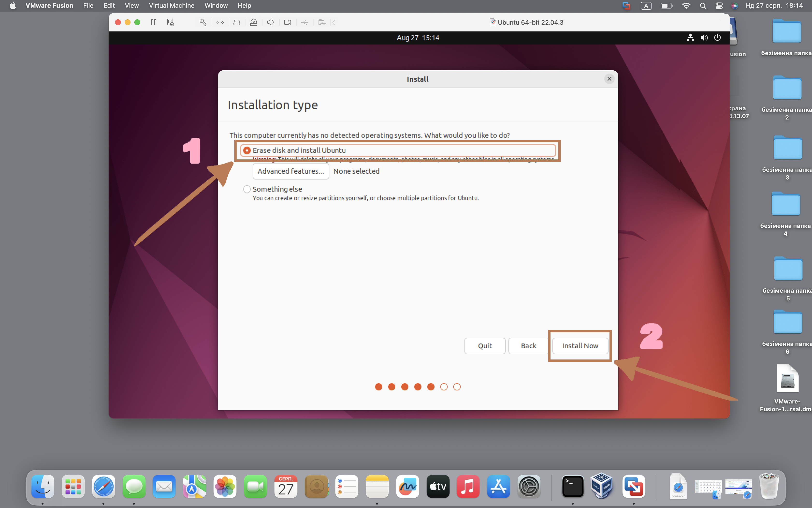This screenshot has height=508, width=812.
Task: Open Freeform from the Dock
Action: [407, 486]
